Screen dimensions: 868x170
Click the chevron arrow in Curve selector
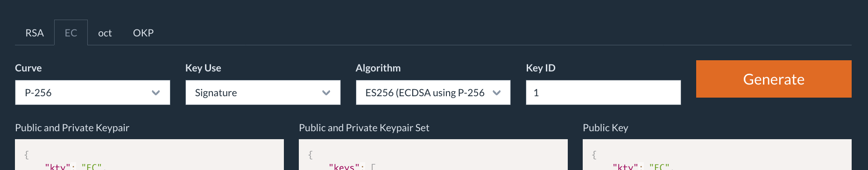coord(156,92)
